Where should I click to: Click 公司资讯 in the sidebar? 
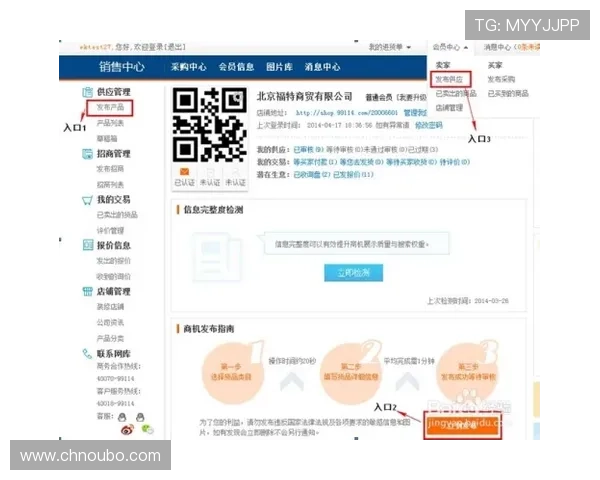click(110, 322)
